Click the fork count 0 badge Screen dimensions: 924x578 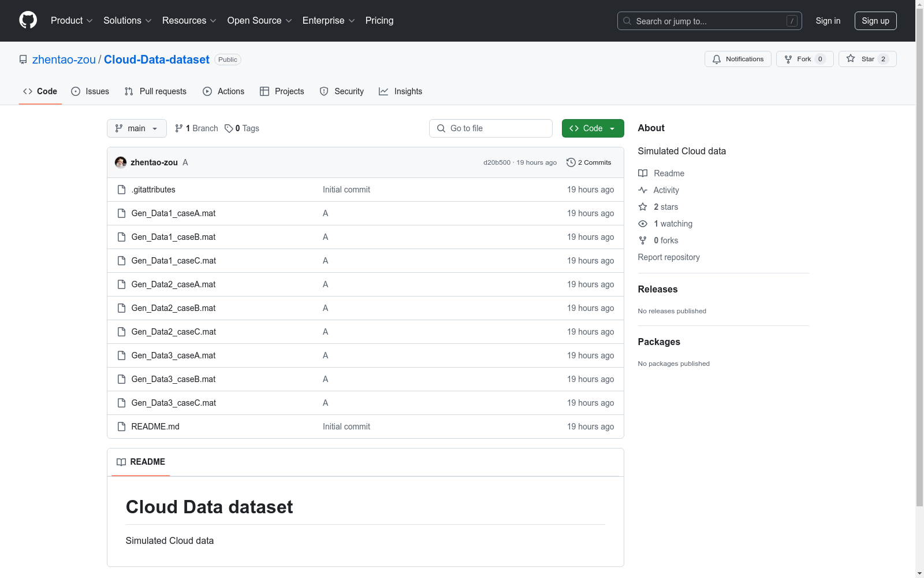click(820, 59)
